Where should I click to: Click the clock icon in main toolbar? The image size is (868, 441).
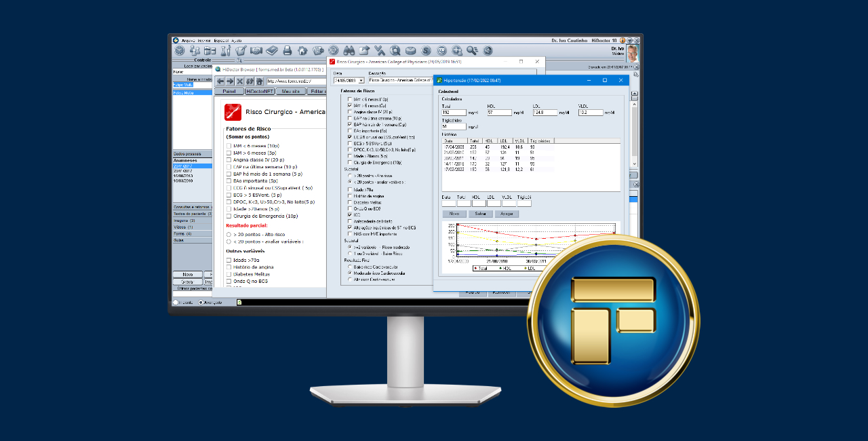pyautogui.click(x=179, y=50)
